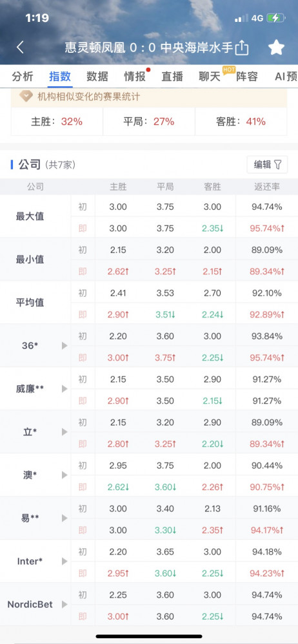Expand the 澳* company row
298x644 pixels.
65,475
